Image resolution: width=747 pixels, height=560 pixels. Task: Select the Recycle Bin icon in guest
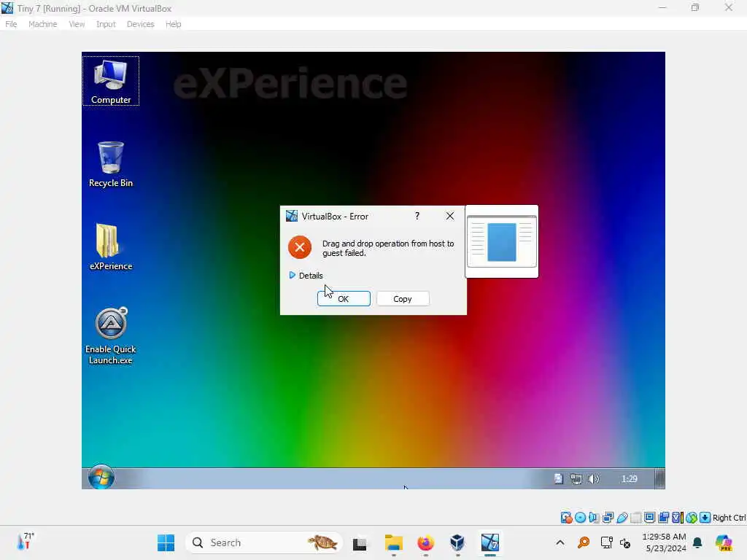[x=111, y=164]
